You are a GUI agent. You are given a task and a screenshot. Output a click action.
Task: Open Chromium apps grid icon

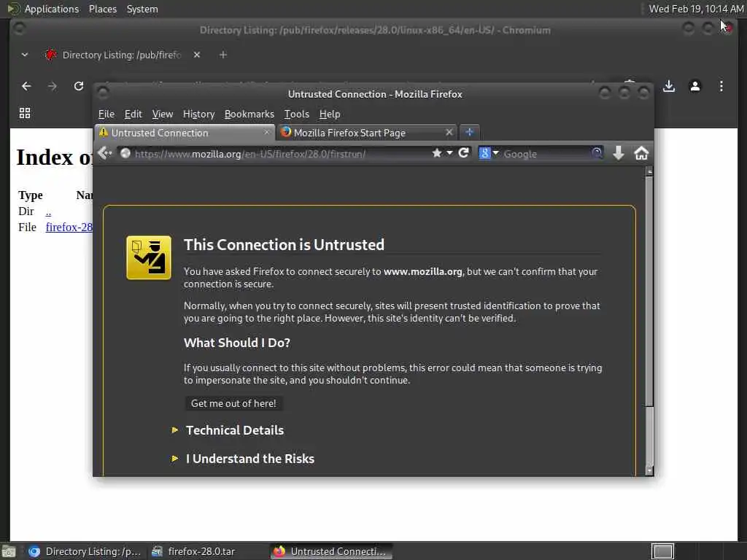pyautogui.click(x=25, y=113)
